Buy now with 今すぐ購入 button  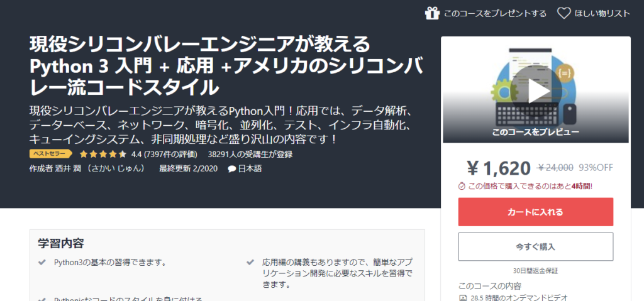(536, 247)
